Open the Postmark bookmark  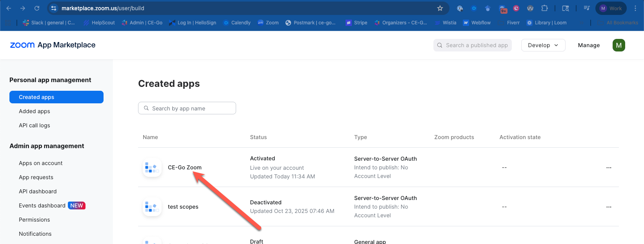(x=311, y=23)
